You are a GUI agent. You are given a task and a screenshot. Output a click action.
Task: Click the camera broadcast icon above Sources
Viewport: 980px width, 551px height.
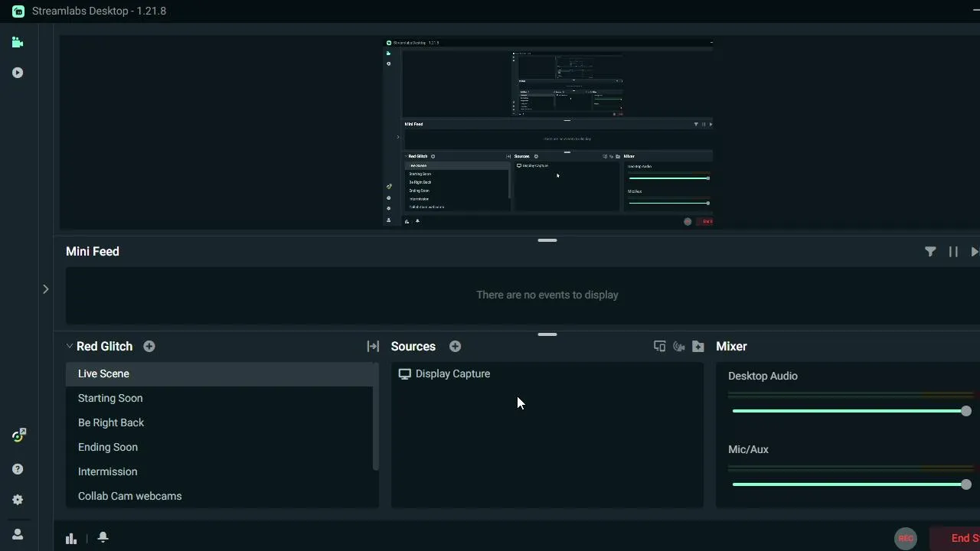(678, 347)
